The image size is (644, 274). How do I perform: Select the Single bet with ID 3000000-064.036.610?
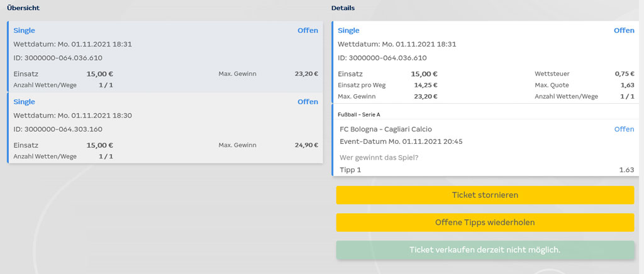click(x=165, y=57)
